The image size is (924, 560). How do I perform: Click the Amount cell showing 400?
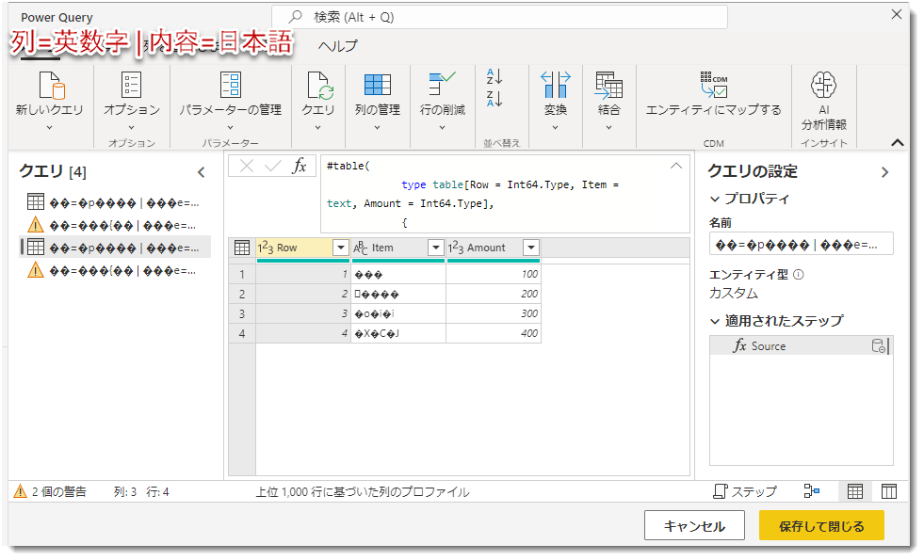[x=494, y=333]
